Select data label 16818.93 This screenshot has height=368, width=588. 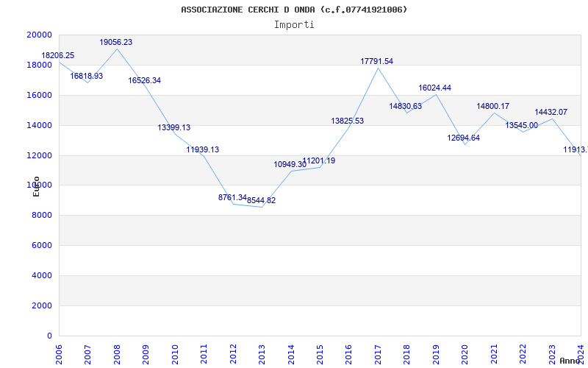point(86,77)
